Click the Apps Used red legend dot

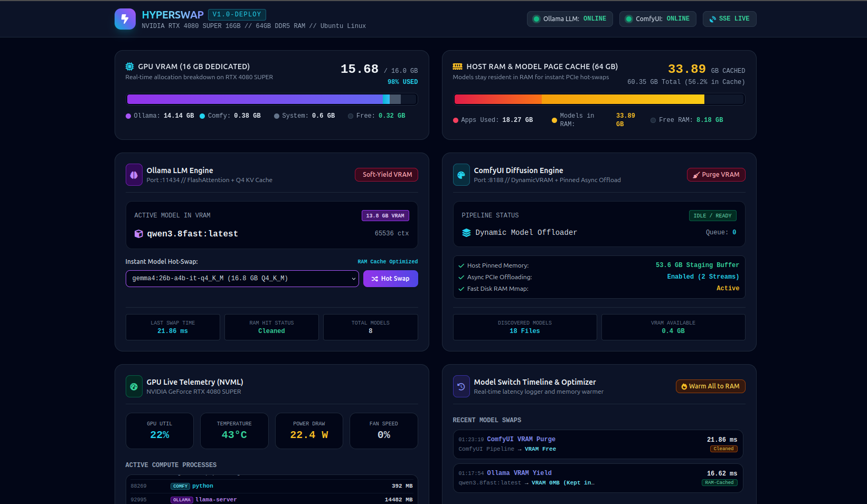456,120
